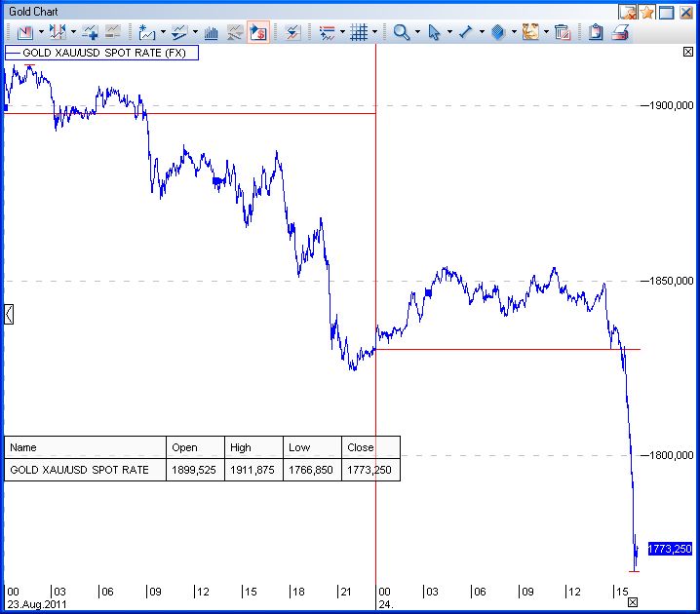700x614 pixels.
Task: Click the trash bin delete drawings icon
Action: pos(563,32)
